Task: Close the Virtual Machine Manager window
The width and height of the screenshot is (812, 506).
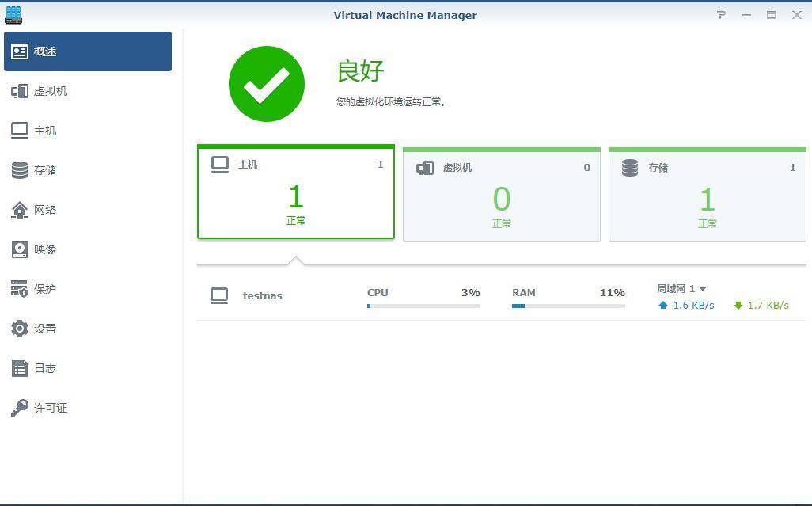Action: coord(797,15)
